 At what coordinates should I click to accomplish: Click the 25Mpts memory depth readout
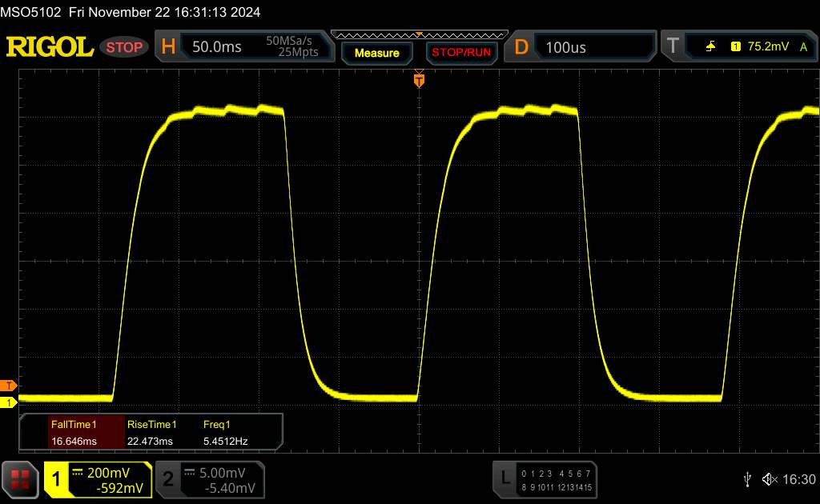tap(298, 52)
